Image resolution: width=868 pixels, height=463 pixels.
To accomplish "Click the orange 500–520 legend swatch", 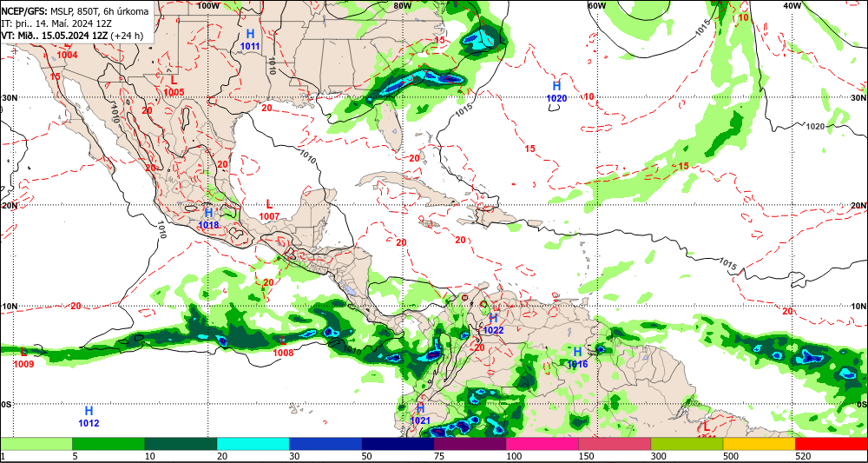I will point(759,444).
